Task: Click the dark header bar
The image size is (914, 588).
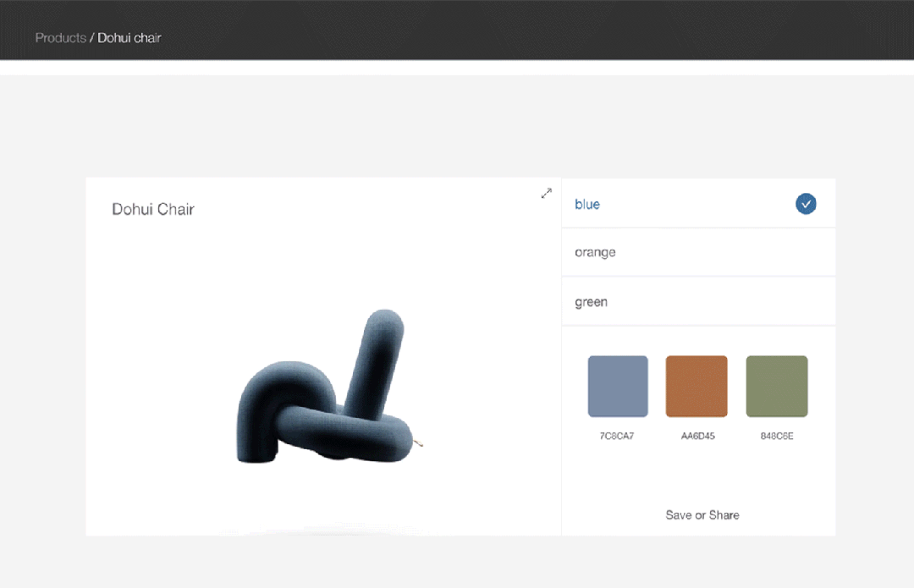Action: tap(457, 30)
